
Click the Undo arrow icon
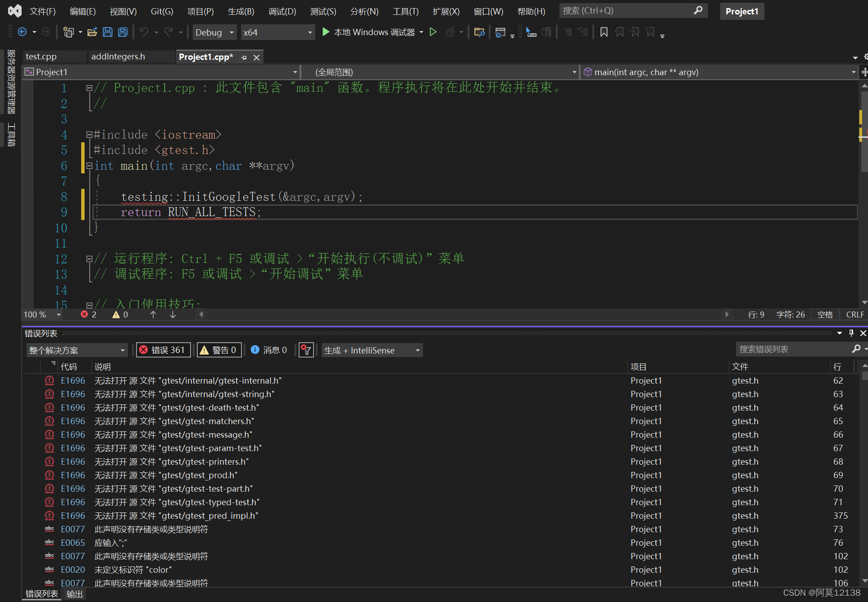[x=144, y=32]
